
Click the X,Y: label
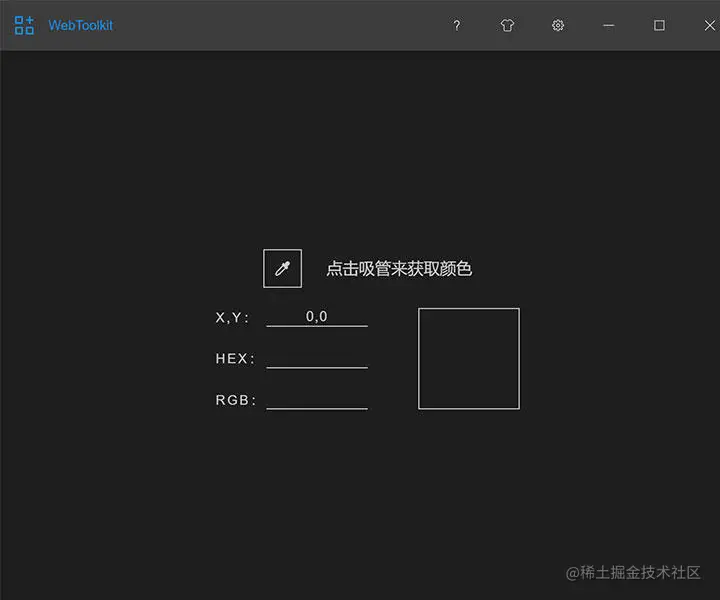point(232,318)
